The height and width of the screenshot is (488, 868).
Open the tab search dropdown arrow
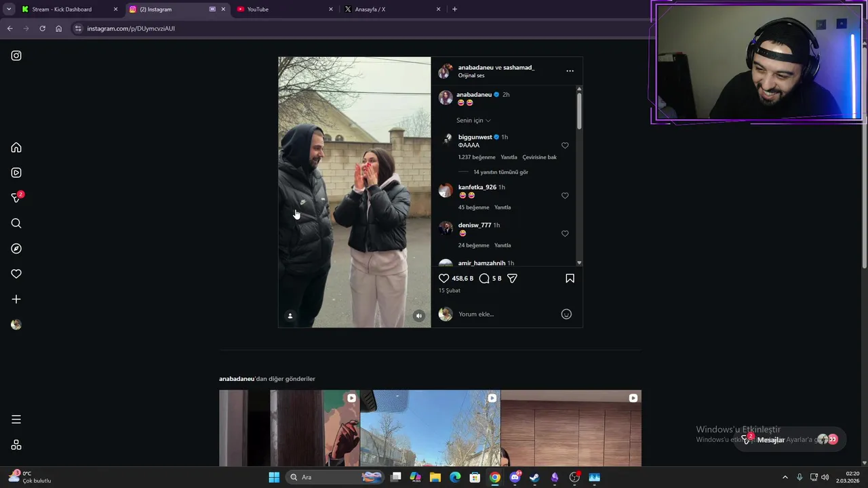pos(8,9)
